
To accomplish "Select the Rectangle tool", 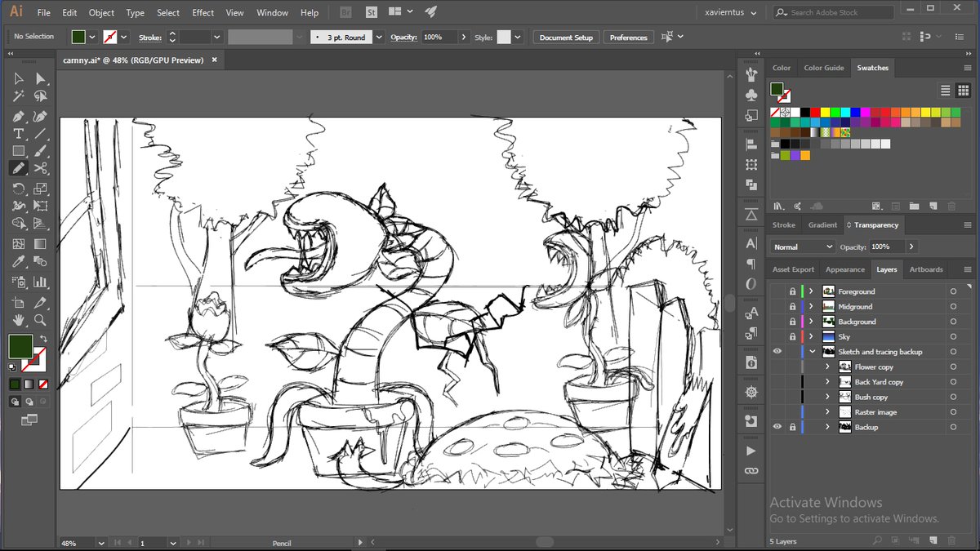I will [19, 151].
